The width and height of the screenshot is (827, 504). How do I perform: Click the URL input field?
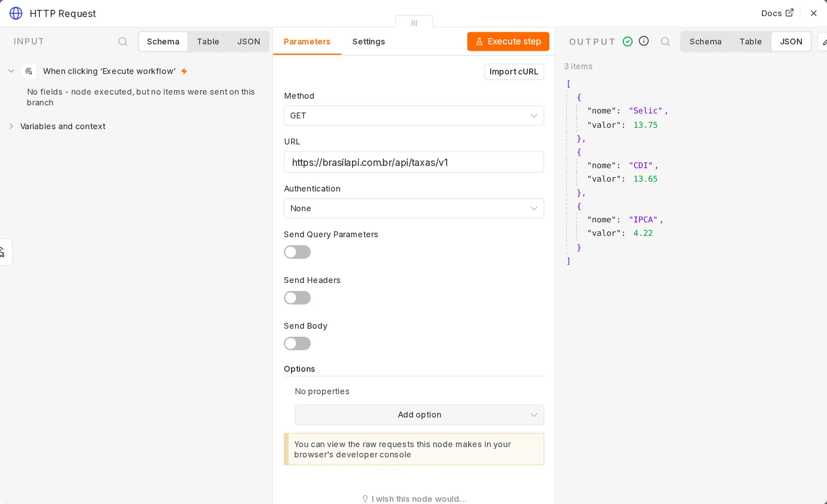pos(413,162)
